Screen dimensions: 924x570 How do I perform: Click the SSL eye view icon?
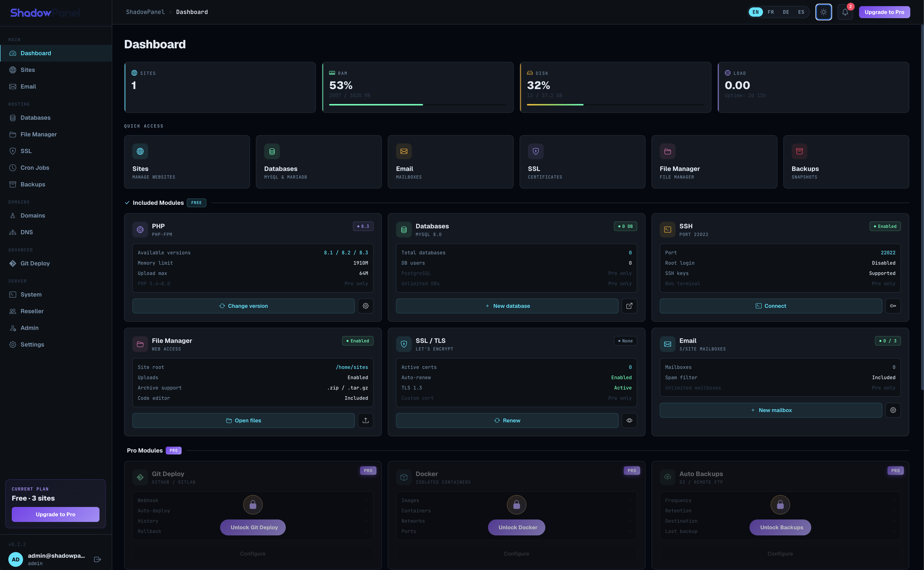pos(629,420)
